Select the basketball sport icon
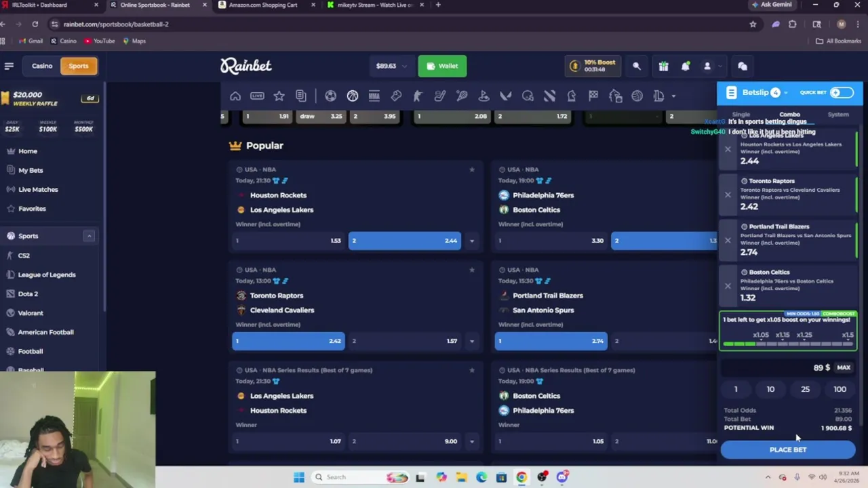The height and width of the screenshot is (488, 868). (353, 96)
